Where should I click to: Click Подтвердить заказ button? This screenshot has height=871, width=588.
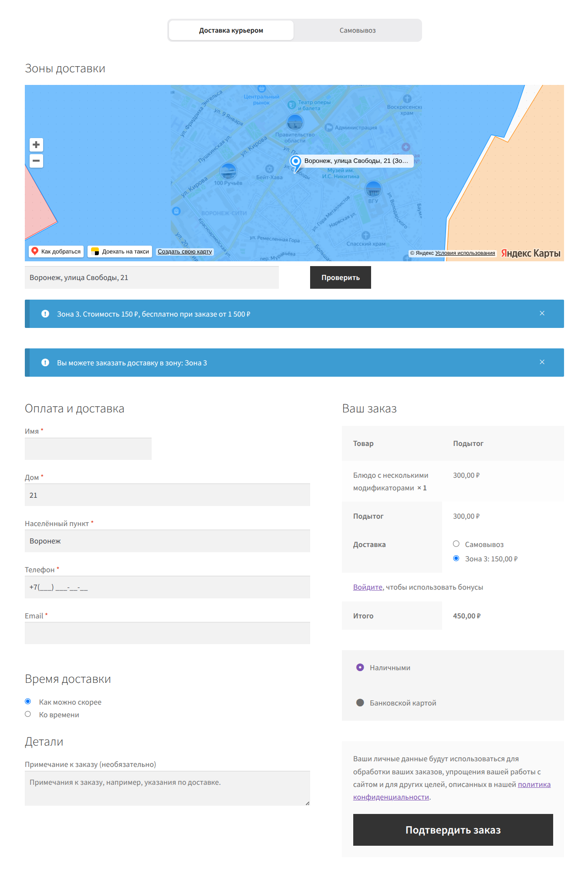[453, 830]
